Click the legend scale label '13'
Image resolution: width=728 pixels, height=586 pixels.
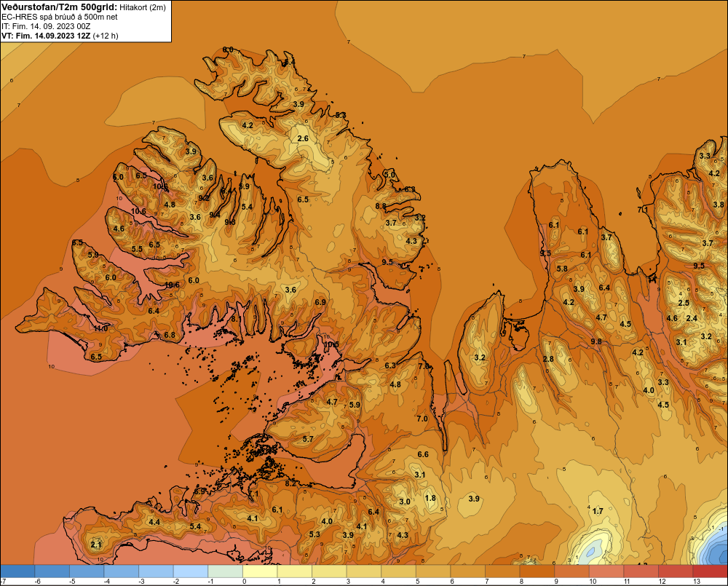point(697,582)
